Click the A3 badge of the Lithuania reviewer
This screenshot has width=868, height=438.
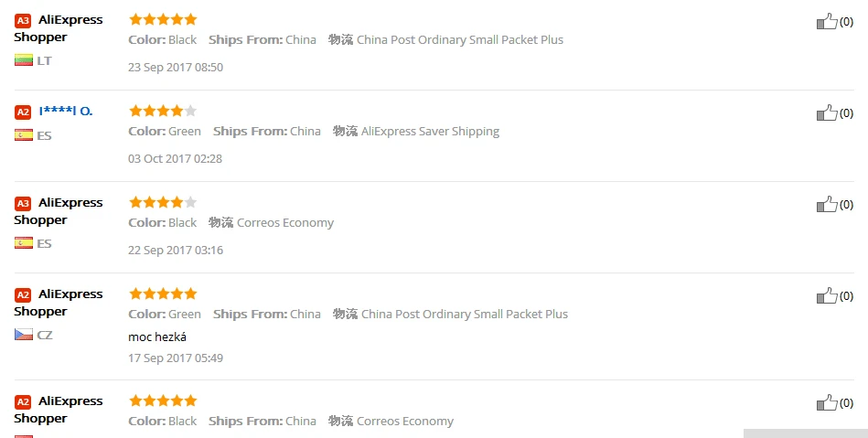[x=23, y=20]
